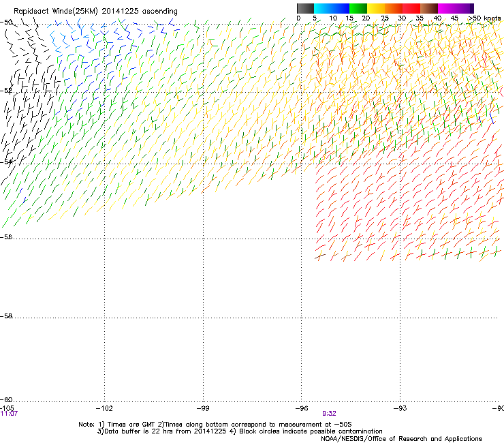Screen dimensions: 504x443
Task: Click the red 30-35 knots color band
Action: 411,8
